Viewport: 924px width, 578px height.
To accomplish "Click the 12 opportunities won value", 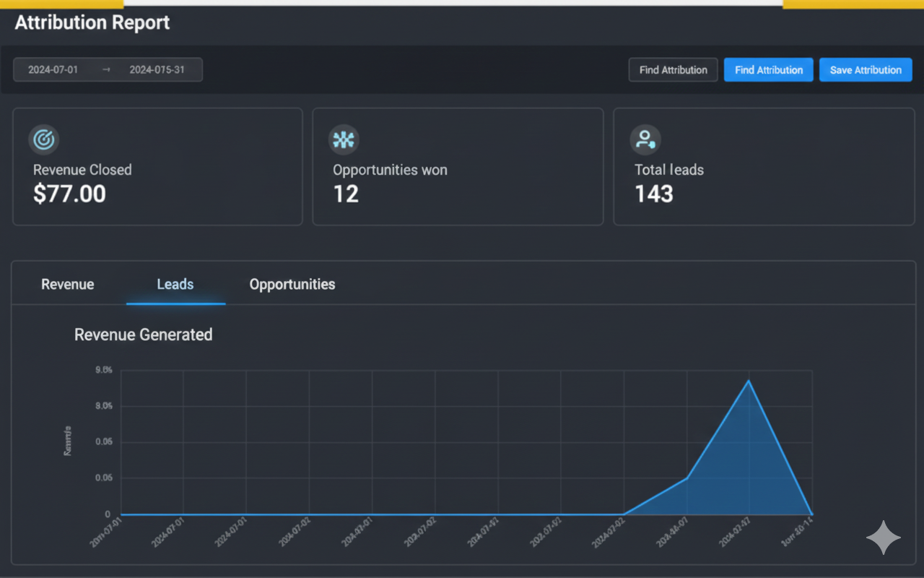I will pos(346,194).
